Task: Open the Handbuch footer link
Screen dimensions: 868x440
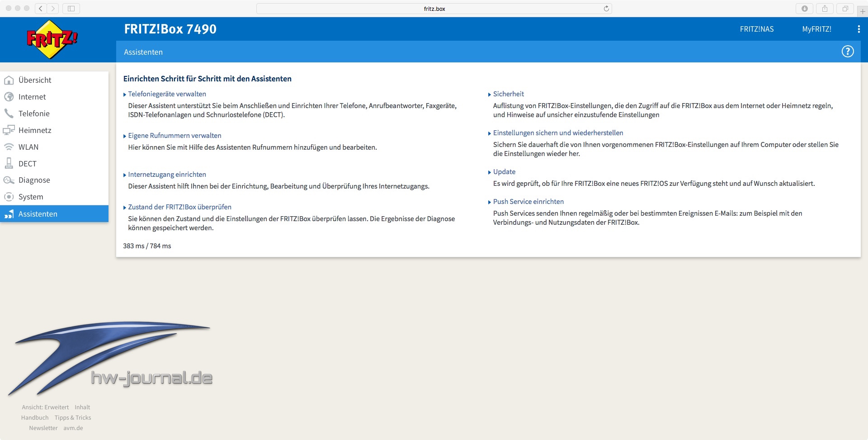Action: [35, 418]
